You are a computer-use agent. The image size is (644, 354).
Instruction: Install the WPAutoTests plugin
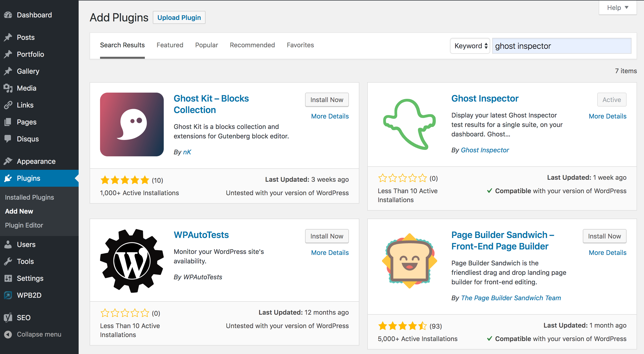(x=327, y=236)
